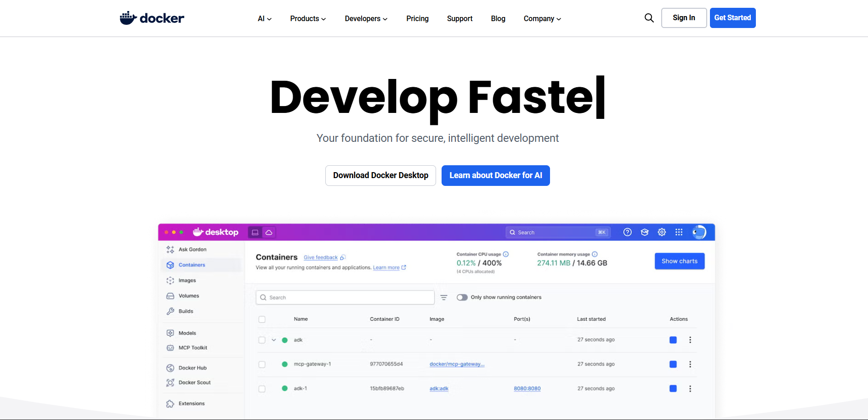Viewport: 868px width, 420px height.
Task: Expand the Developers navigation dropdown
Action: click(366, 19)
